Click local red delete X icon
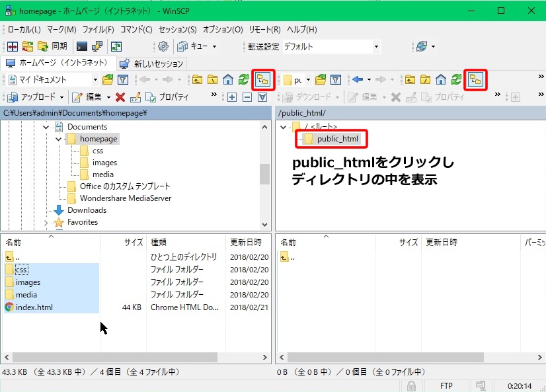 [120, 97]
